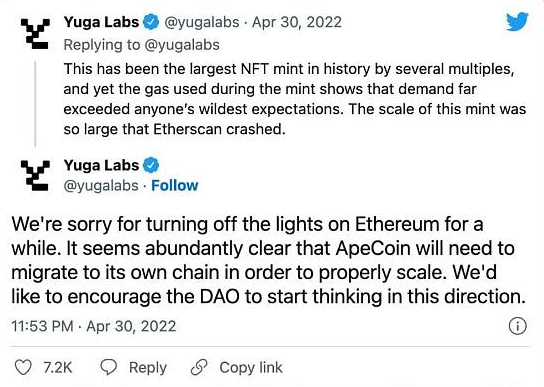
Task: Open the parent tweet about Etherscan crashing
Action: (294, 99)
